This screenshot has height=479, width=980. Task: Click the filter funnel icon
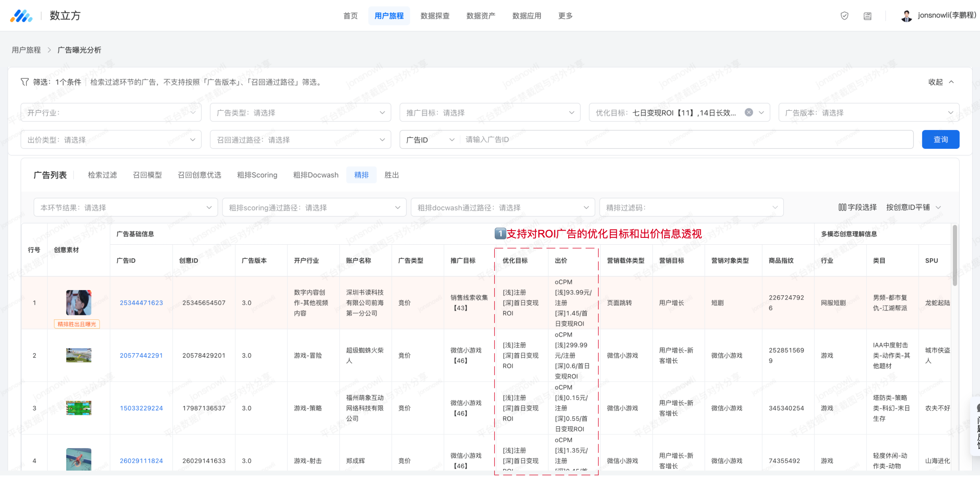pyautogui.click(x=24, y=82)
